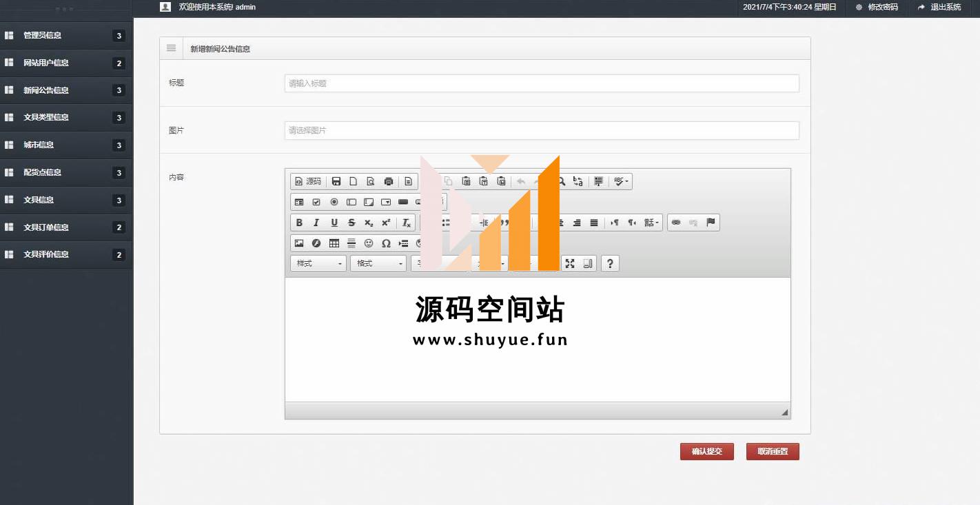Apply italic with the editor toolbar
Viewport: 980px width, 505px height.
click(316, 223)
